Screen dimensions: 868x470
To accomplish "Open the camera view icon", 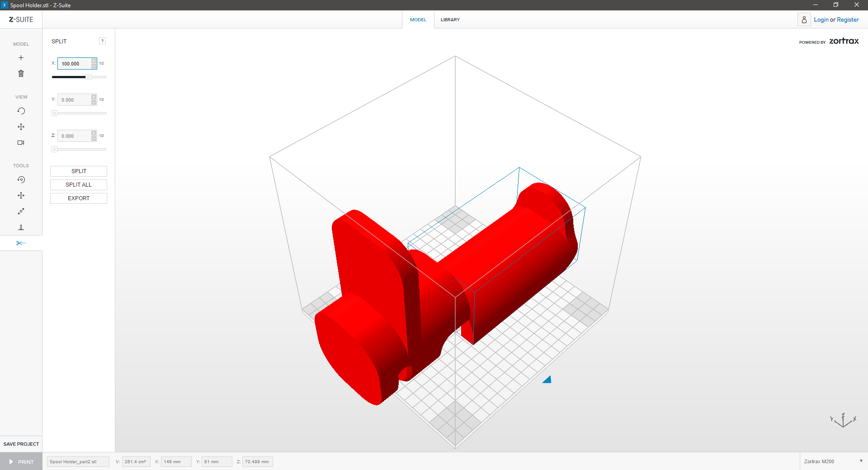I will tap(21, 143).
